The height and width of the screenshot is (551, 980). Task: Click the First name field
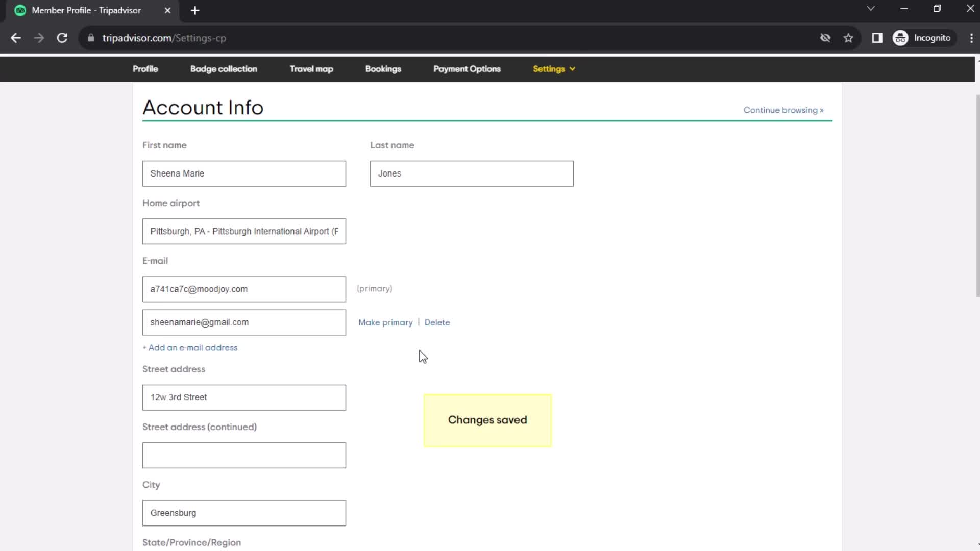[244, 173]
